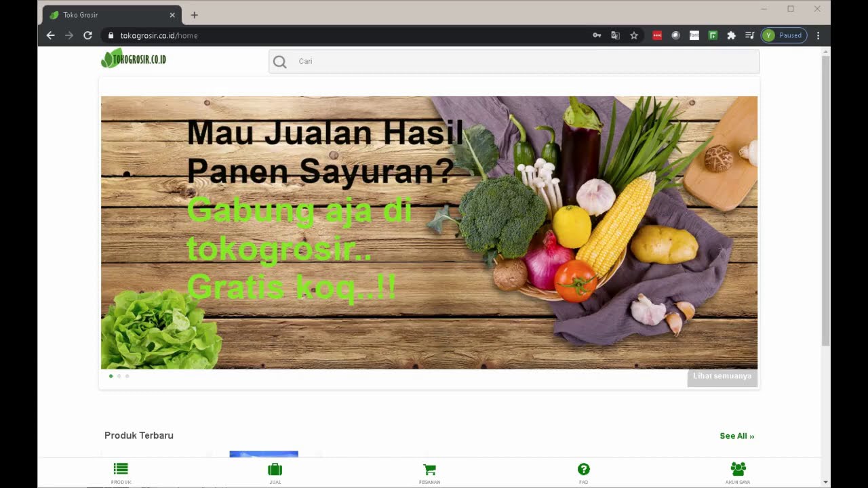This screenshot has height=488, width=868.
Task: Open the Pesanan shopping cart icon
Action: pyautogui.click(x=429, y=469)
